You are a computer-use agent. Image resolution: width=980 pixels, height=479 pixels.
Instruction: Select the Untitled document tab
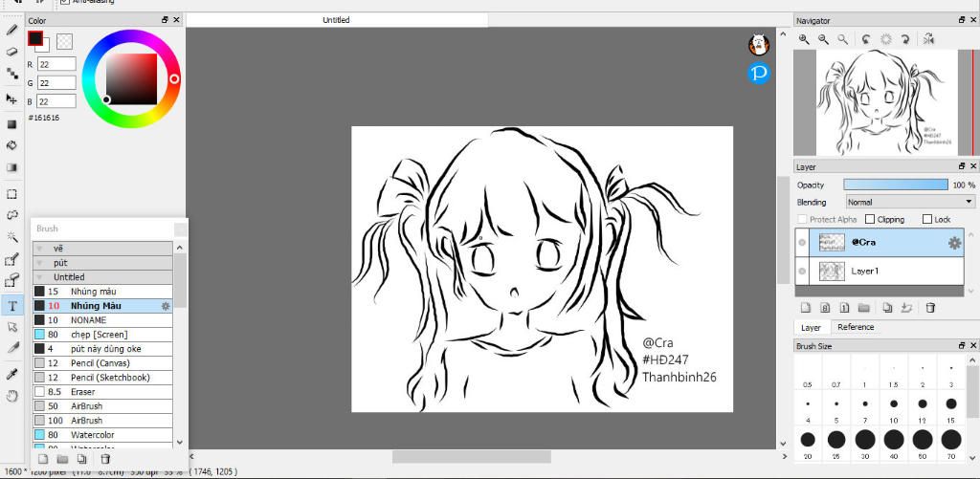point(336,20)
